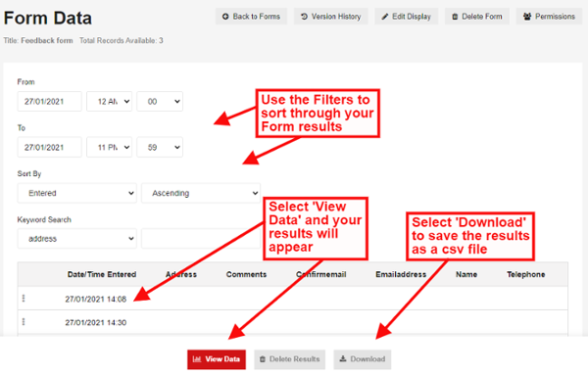Click the Comments column header
Image resolution: width=588 pixels, height=374 pixels.
[246, 274]
